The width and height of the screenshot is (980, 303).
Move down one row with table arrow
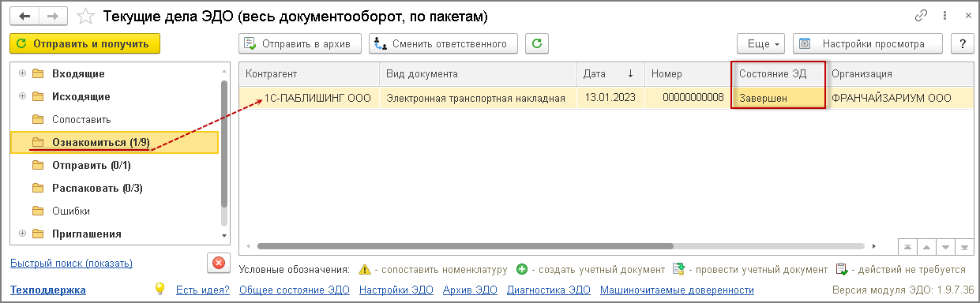click(945, 247)
